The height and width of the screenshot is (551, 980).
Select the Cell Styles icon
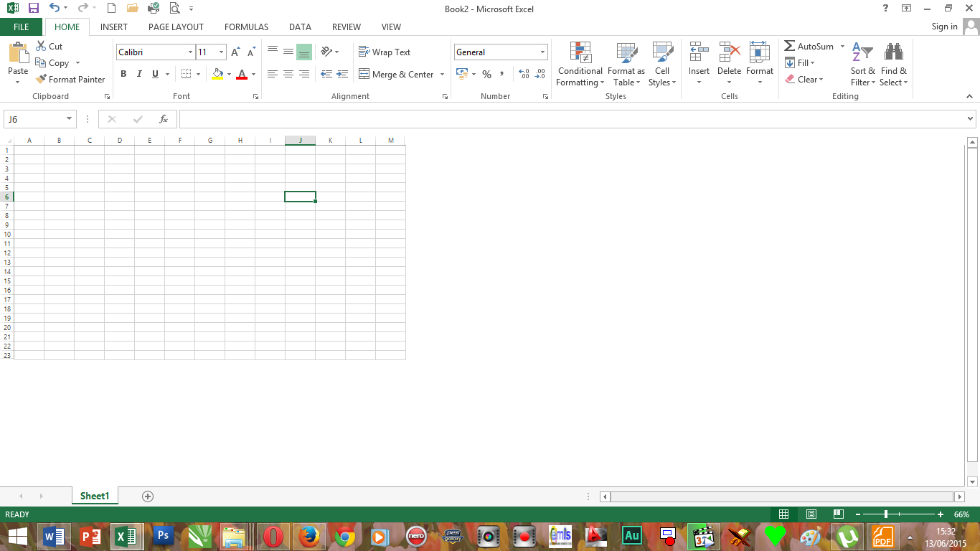click(x=661, y=65)
